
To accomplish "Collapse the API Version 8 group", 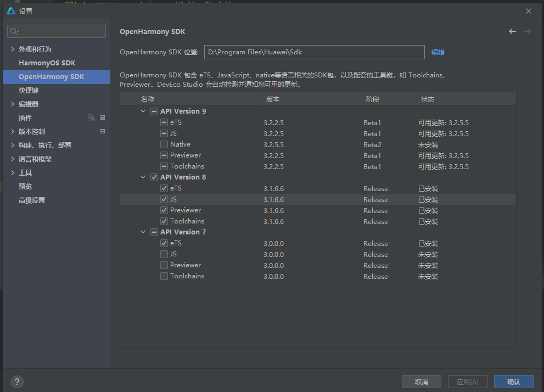I will pos(143,177).
